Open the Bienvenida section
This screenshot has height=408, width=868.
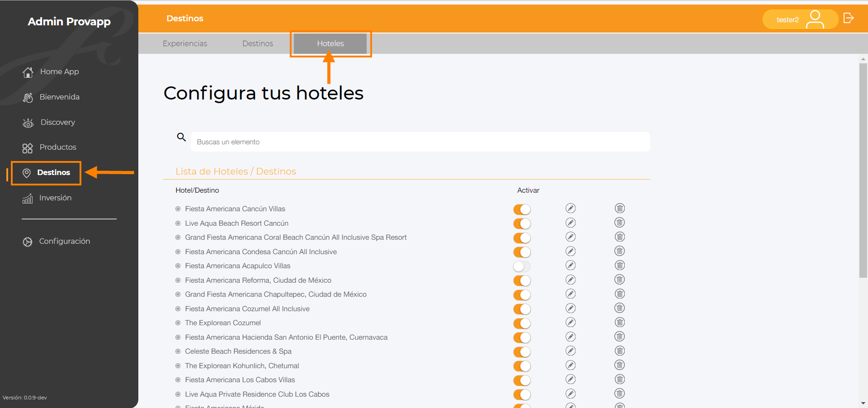pos(51,97)
